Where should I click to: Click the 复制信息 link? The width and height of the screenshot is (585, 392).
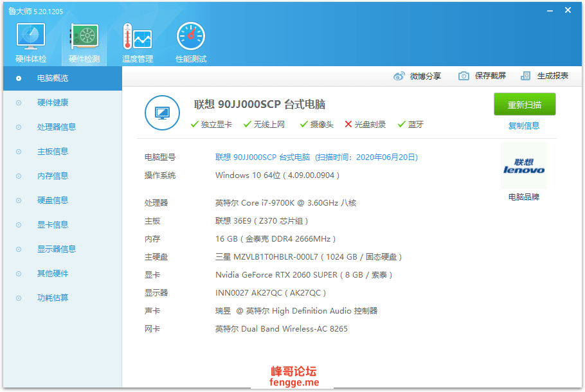[x=524, y=126]
